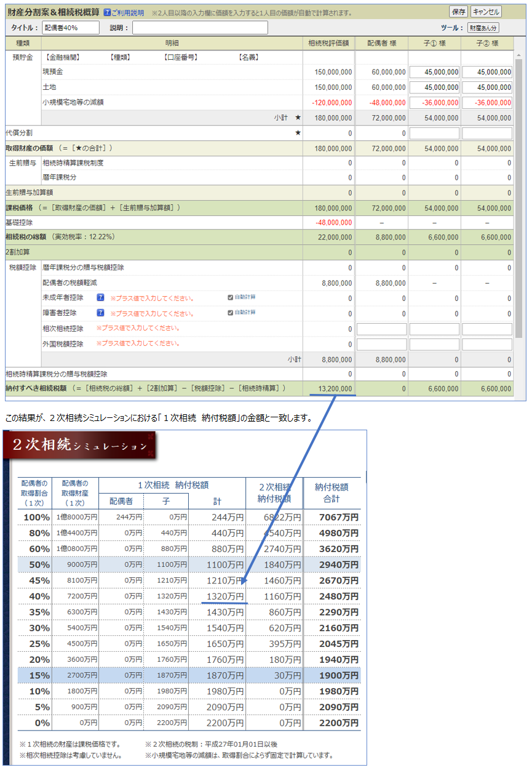Click the 子① 代償分割 input box
The image size is (532, 770).
pos(434,134)
